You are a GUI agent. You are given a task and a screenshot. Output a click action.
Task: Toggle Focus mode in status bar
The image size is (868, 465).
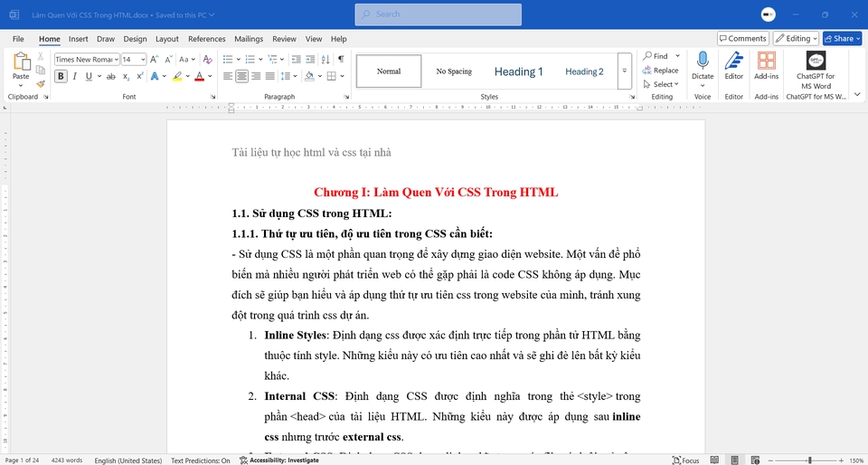tap(686, 460)
